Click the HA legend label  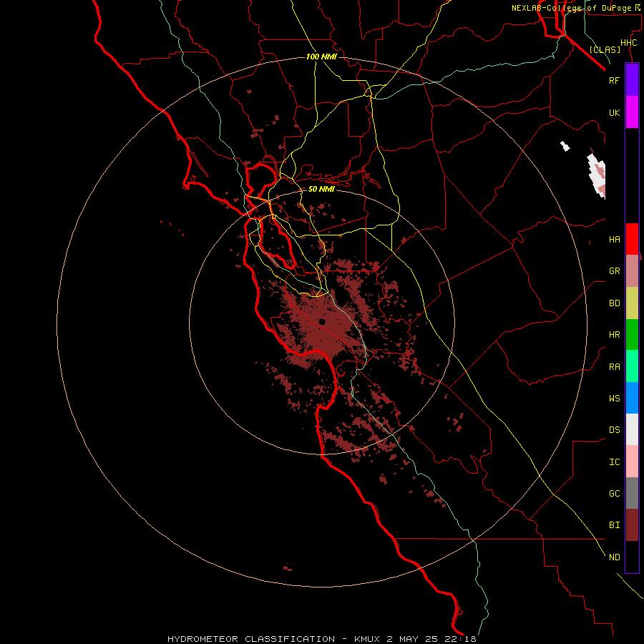(x=614, y=239)
